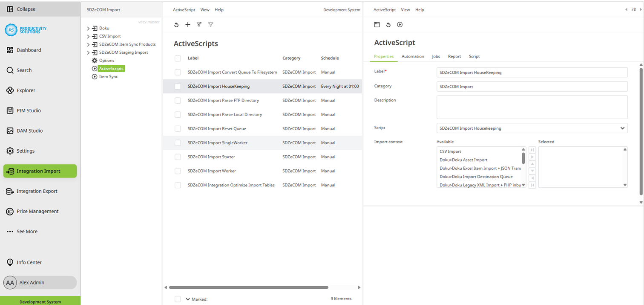
Task: Reload the ActiveScript detail panel
Action: coord(388,24)
